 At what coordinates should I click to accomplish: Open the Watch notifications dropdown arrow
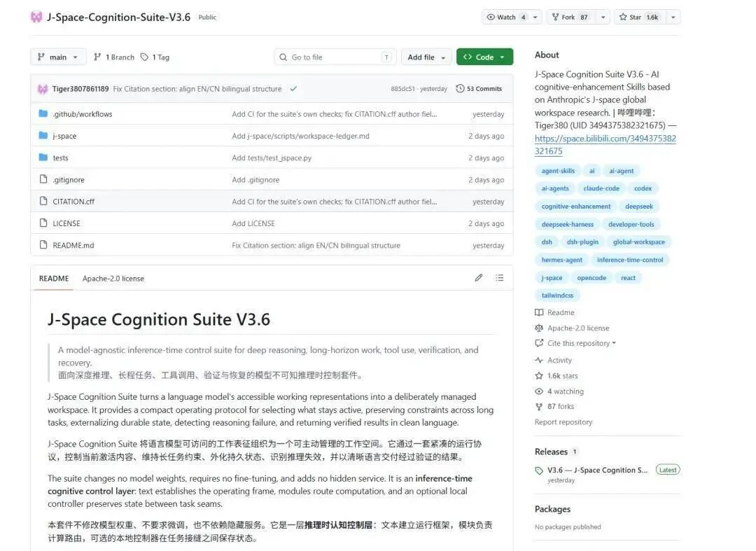click(x=535, y=17)
